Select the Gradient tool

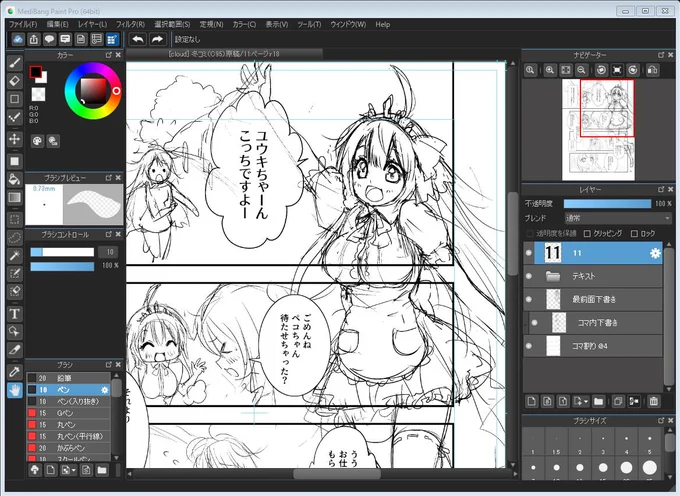point(14,197)
